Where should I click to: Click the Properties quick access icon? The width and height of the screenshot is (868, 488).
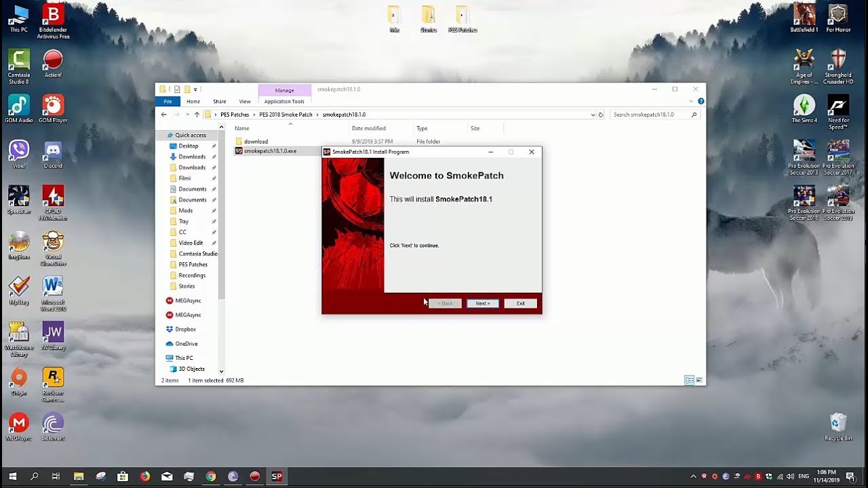click(x=177, y=89)
